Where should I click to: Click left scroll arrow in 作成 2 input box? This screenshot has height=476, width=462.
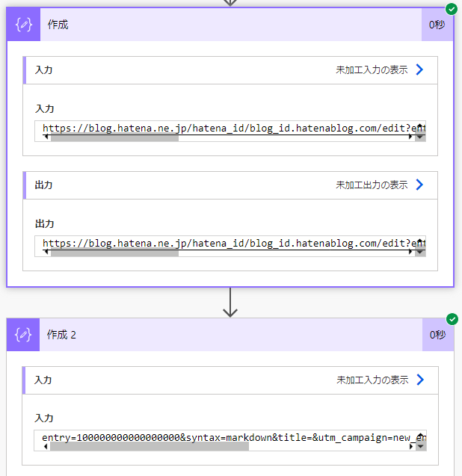(46, 447)
